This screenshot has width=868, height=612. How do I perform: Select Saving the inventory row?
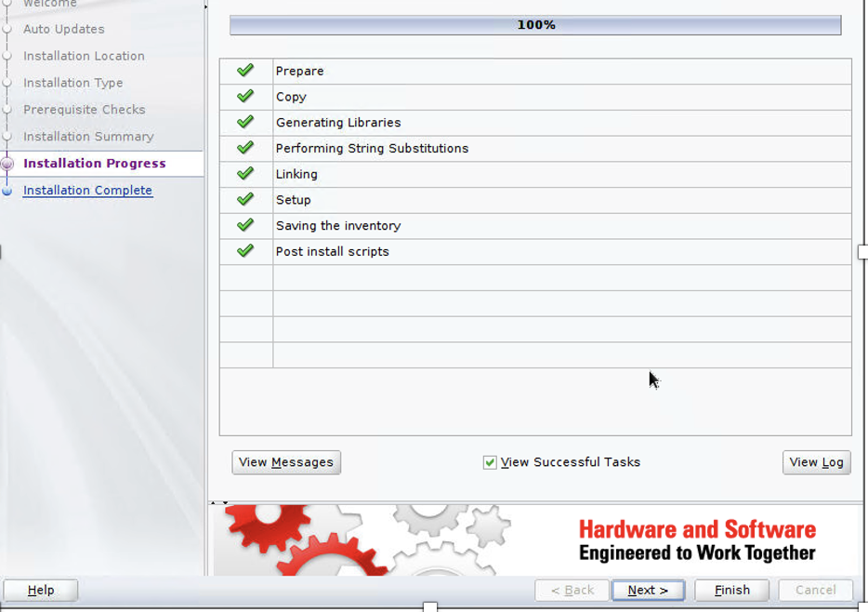coord(535,225)
